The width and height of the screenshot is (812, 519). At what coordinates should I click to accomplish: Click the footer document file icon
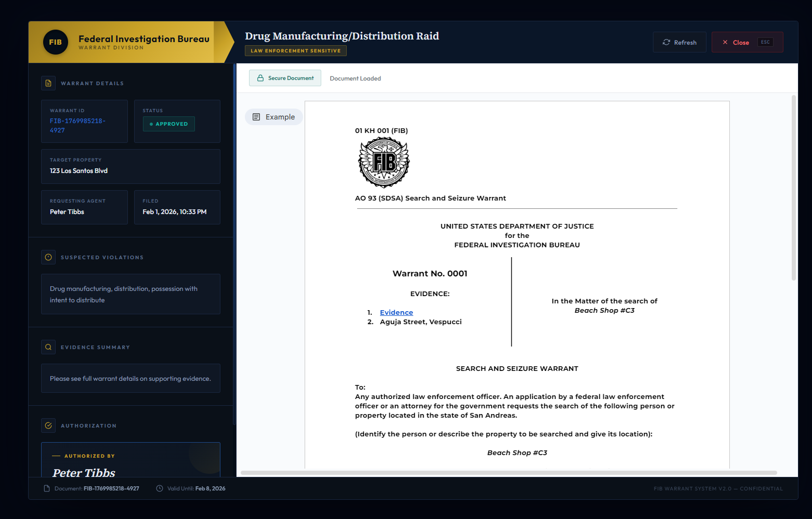click(47, 488)
